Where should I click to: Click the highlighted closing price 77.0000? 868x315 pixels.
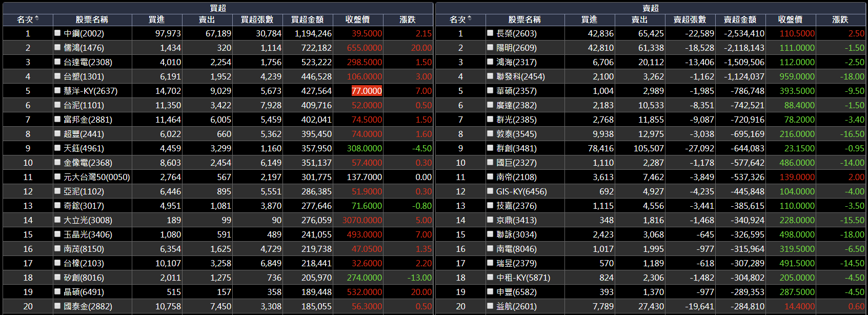tap(367, 91)
